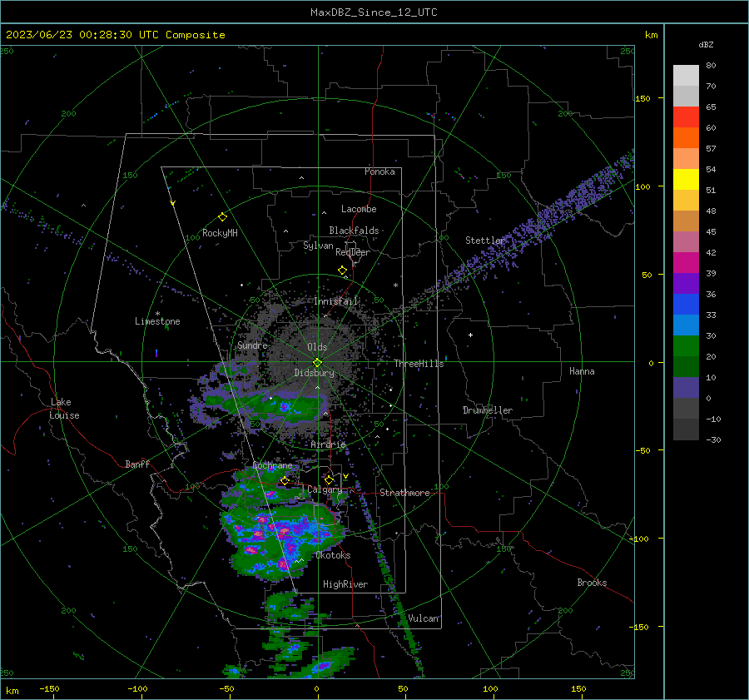
Task: Click the yellow diamond marker near RockyMH
Action: coord(222,217)
